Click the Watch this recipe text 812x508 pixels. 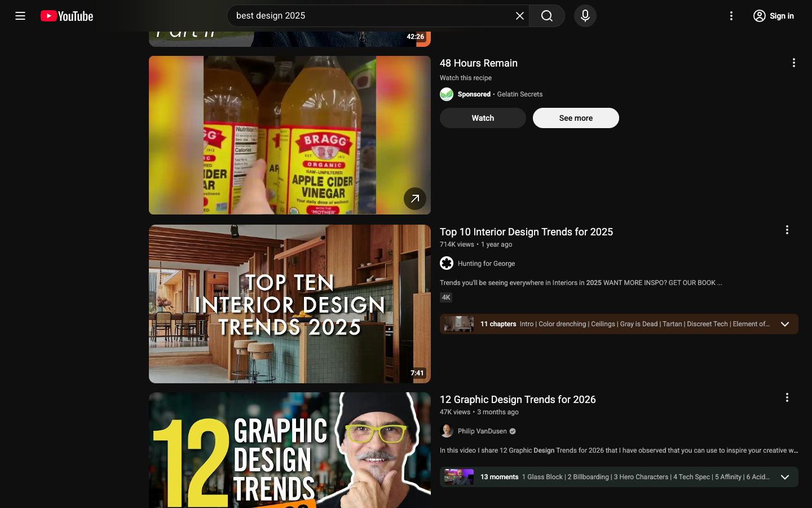(x=466, y=78)
